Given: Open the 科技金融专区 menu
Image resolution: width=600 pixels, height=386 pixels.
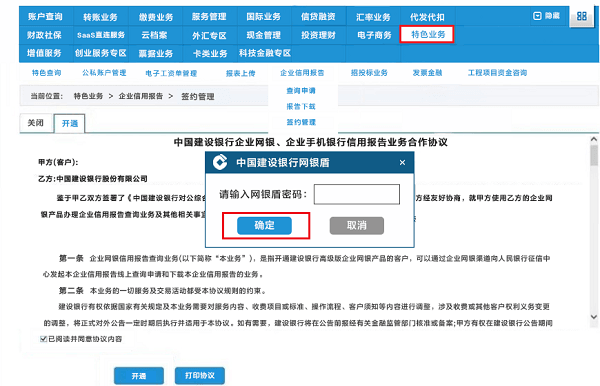Looking at the screenshot, I should point(265,53).
